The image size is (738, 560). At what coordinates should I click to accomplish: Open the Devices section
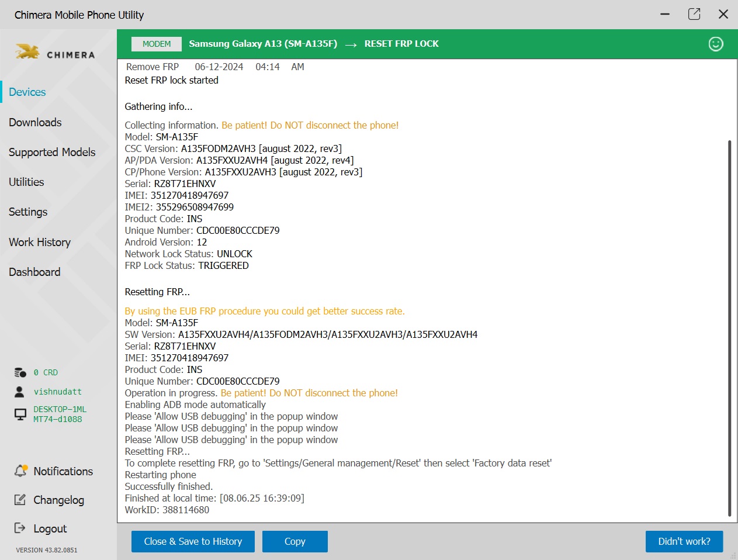point(27,92)
